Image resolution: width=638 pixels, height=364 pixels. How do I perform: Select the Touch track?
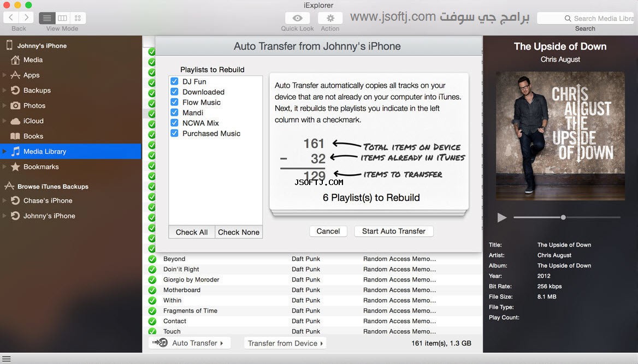tap(312, 331)
